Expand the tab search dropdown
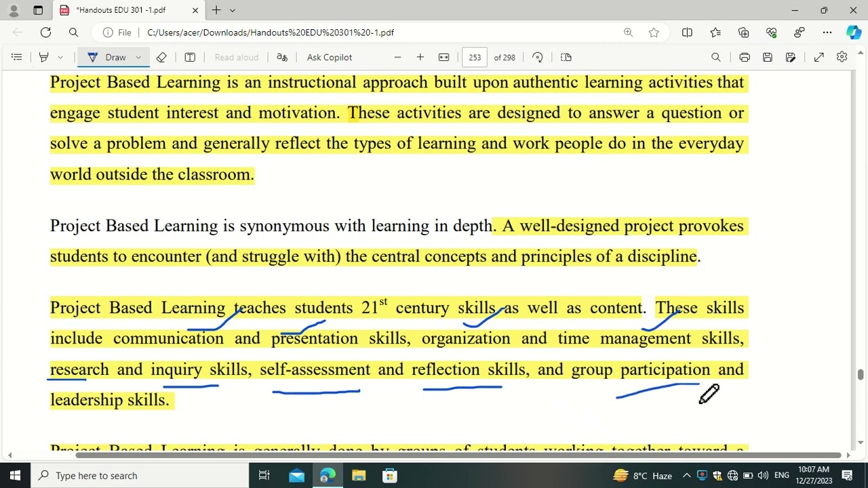Viewport: 868px width, 488px height. [x=233, y=10]
